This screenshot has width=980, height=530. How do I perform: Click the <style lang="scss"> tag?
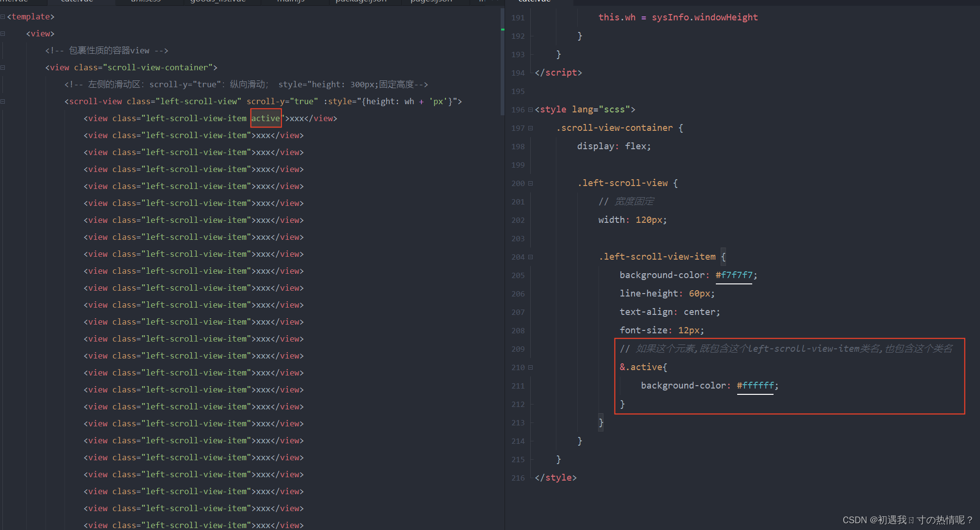coord(585,109)
